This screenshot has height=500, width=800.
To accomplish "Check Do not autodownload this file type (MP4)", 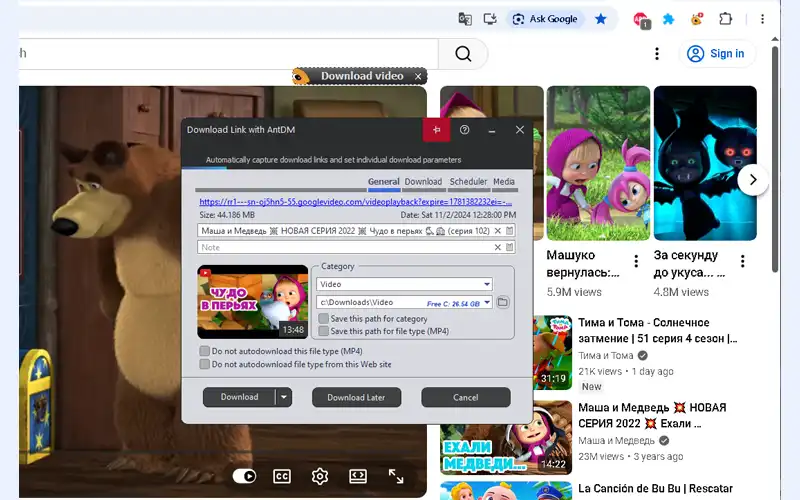I will [205, 352].
